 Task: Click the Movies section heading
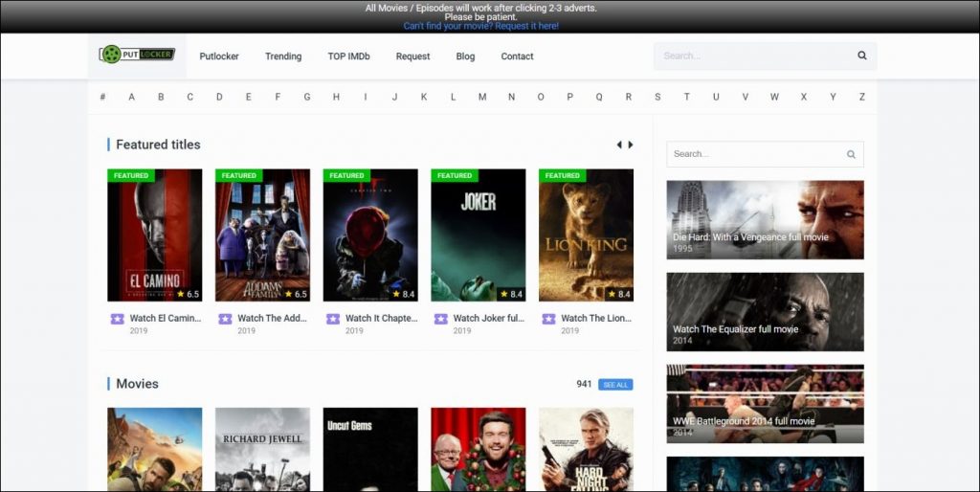tap(137, 384)
